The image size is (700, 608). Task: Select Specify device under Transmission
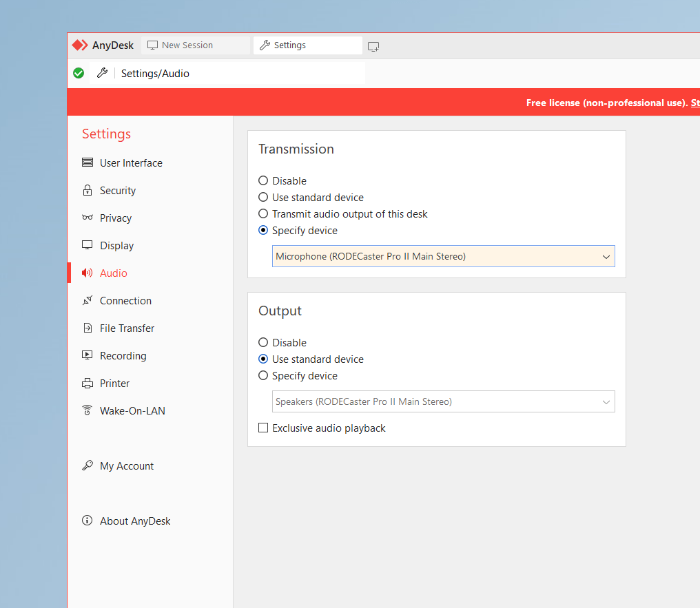pyautogui.click(x=263, y=230)
